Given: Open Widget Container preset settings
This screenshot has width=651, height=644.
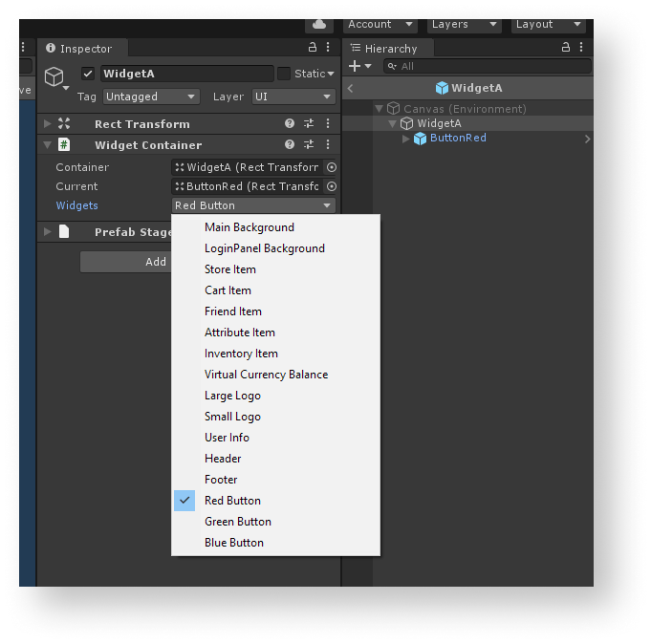Looking at the screenshot, I should [x=309, y=144].
